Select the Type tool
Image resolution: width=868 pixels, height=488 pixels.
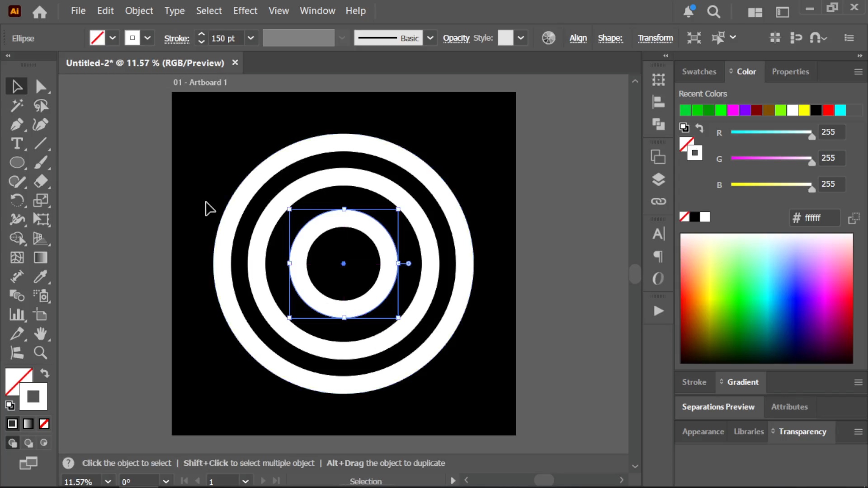[17, 144]
